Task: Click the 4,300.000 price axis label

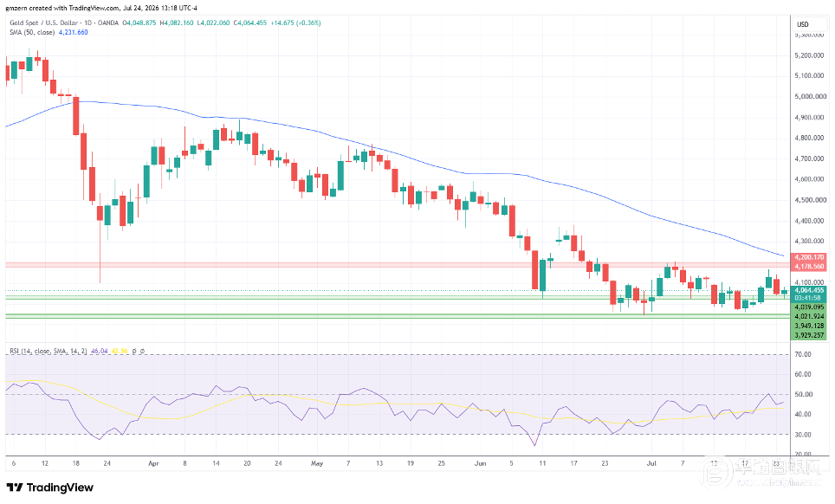Action: 810,242
